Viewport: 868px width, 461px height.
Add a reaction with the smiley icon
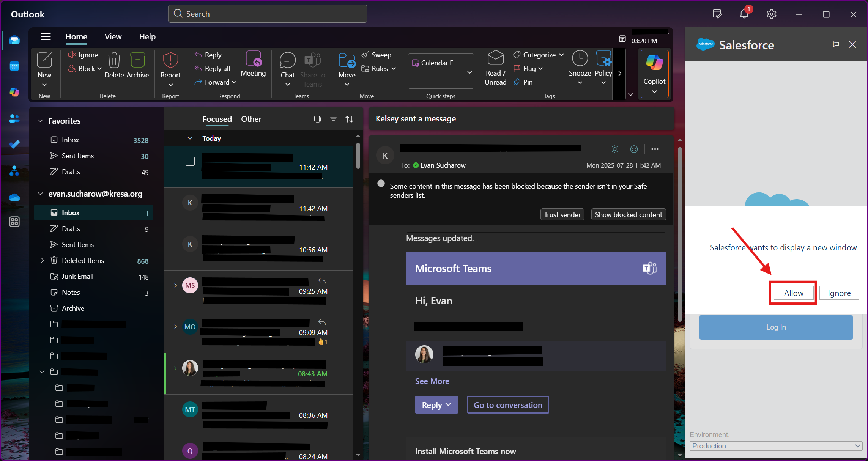634,149
